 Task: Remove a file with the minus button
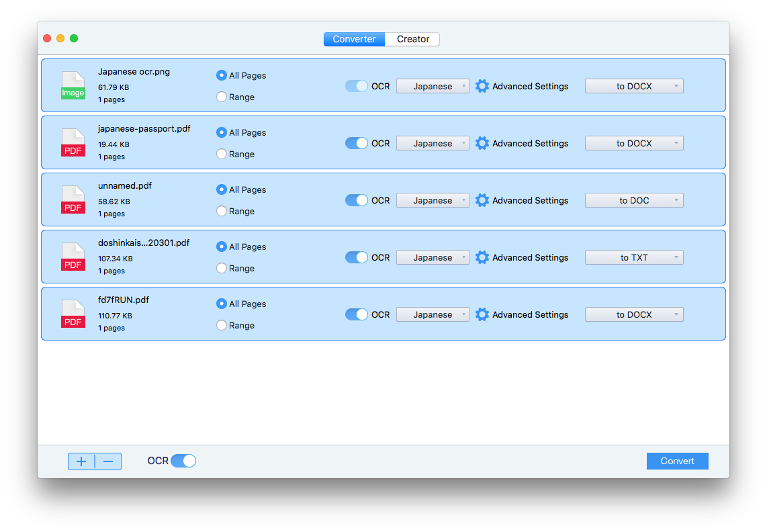click(x=108, y=461)
